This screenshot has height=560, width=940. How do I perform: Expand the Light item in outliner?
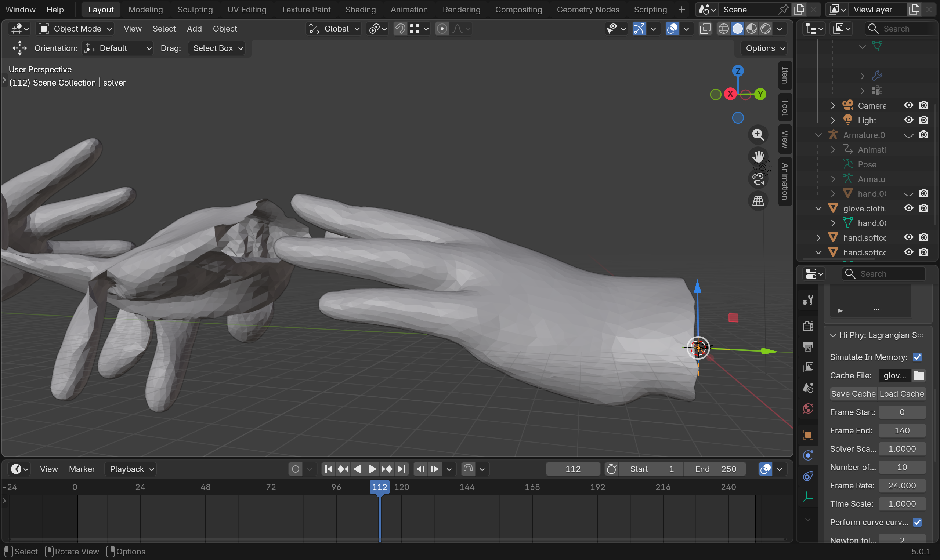[x=833, y=120]
